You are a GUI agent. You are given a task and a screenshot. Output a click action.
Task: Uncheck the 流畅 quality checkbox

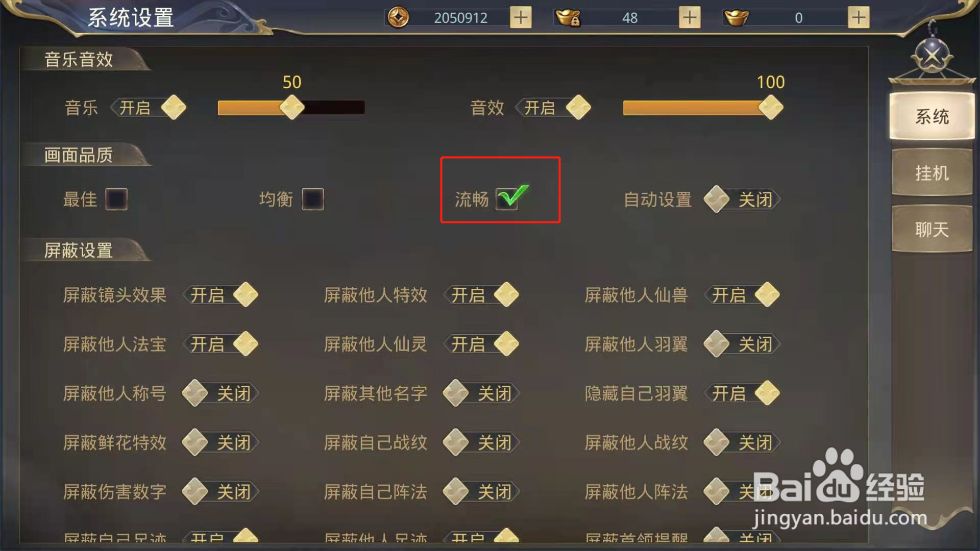507,199
